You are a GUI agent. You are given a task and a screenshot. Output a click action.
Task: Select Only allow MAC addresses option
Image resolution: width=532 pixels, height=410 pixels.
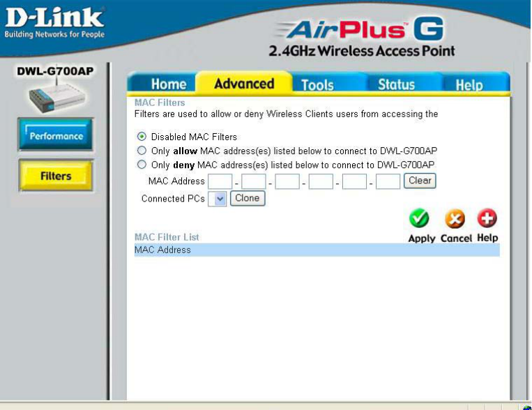tap(142, 151)
